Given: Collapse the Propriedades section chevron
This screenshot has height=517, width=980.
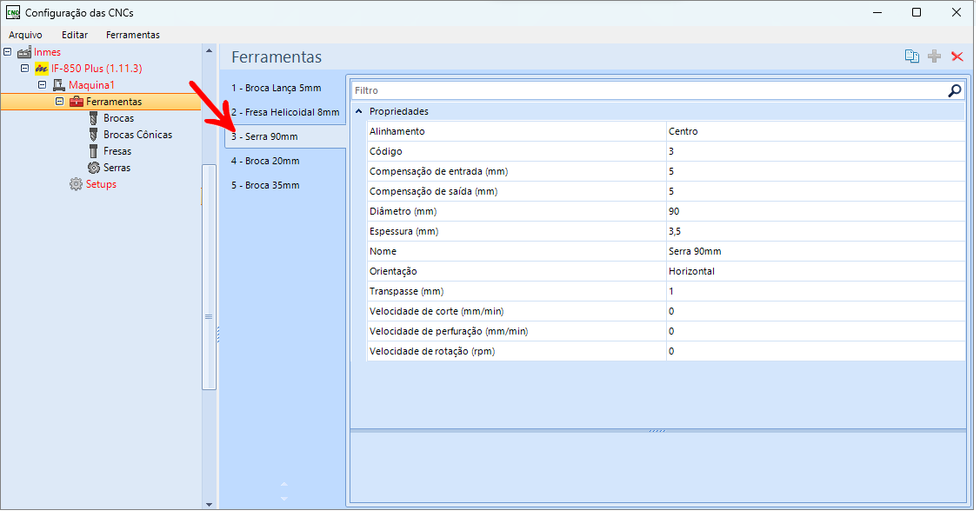Looking at the screenshot, I should (x=359, y=111).
